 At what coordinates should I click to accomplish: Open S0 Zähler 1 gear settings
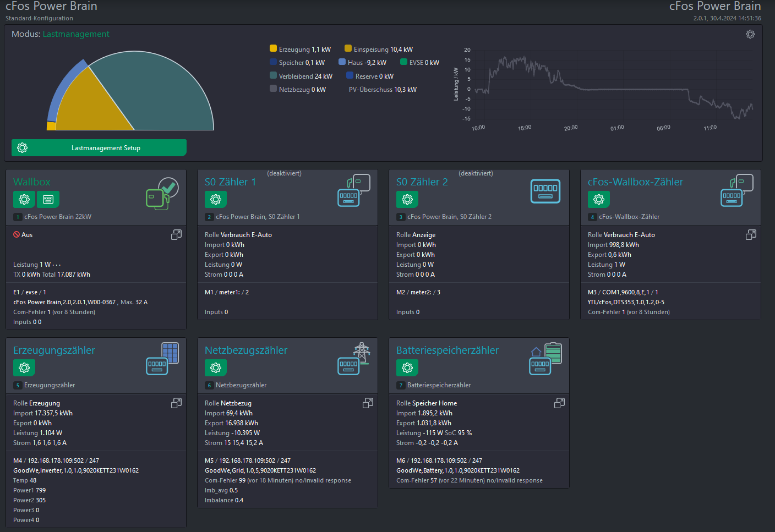(216, 199)
